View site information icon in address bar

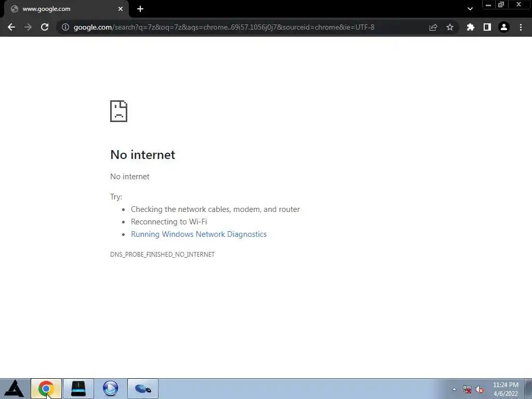click(x=65, y=27)
